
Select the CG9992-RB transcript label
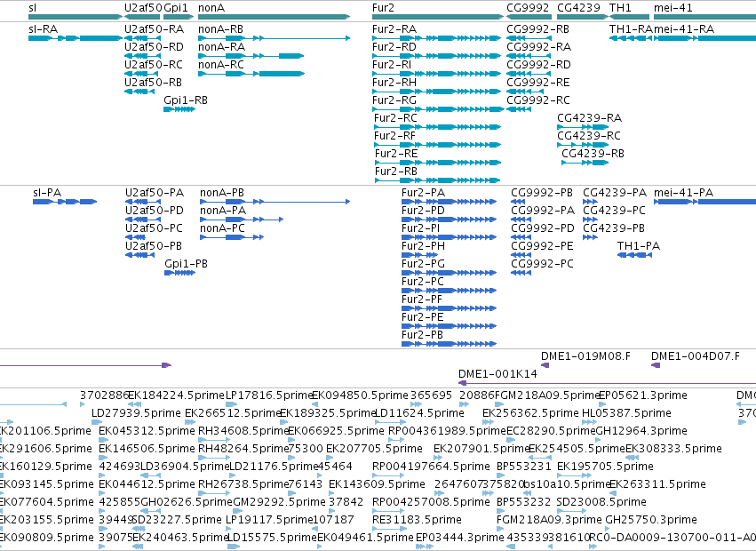point(537,29)
